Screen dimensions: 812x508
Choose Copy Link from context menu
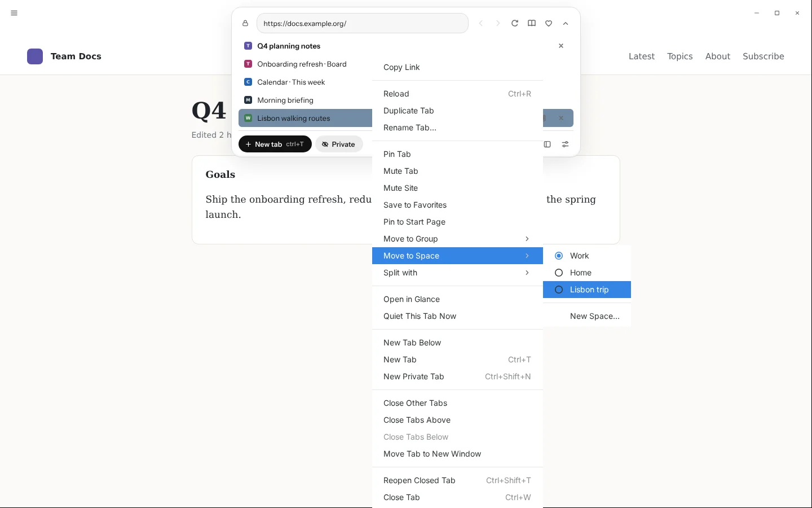(x=457, y=67)
